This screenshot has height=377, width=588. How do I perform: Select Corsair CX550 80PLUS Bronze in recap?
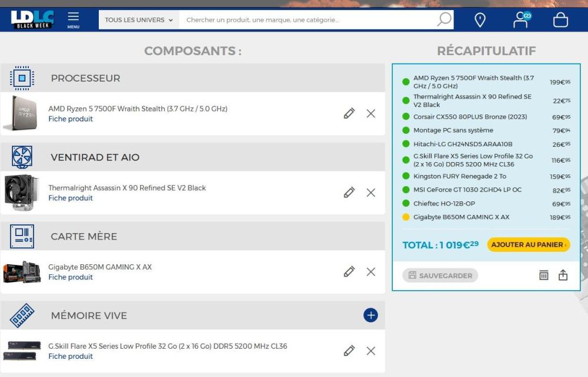470,117
